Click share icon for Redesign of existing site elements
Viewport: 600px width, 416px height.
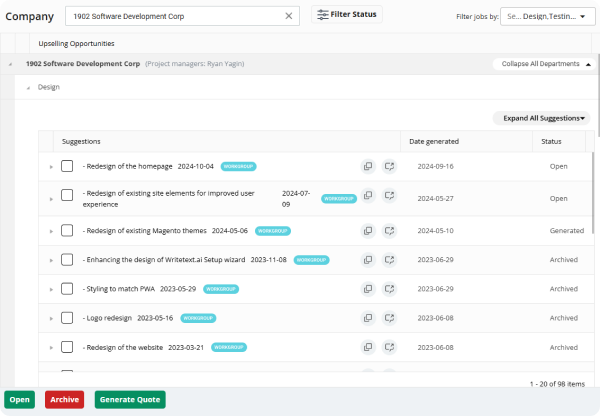(389, 196)
